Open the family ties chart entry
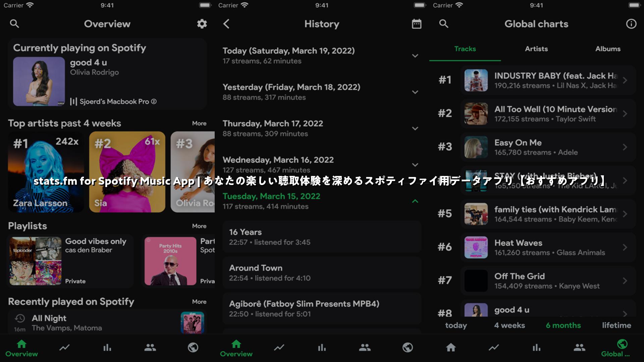 click(548, 214)
